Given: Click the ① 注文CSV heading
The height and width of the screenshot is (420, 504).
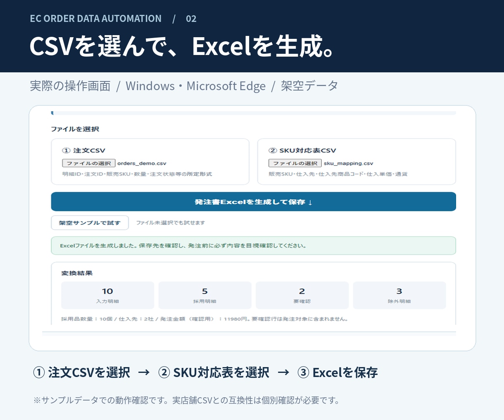Looking at the screenshot, I should [x=83, y=150].
